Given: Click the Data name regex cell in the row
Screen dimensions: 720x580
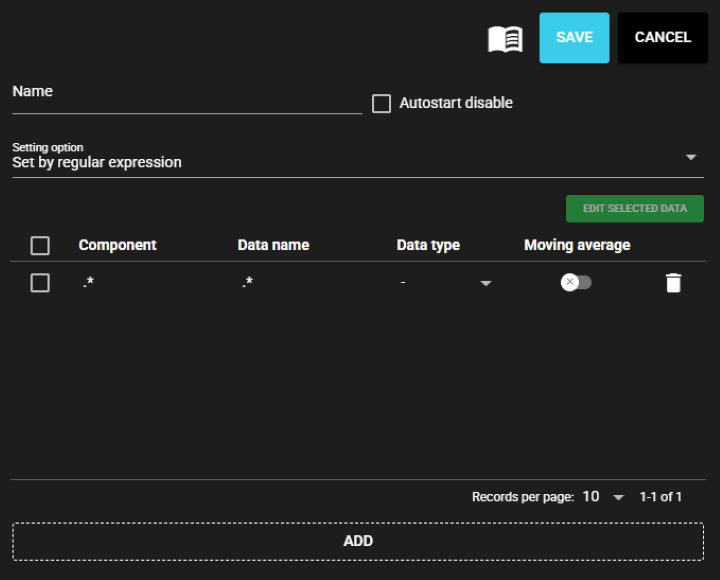Looking at the screenshot, I should pyautogui.click(x=247, y=283).
